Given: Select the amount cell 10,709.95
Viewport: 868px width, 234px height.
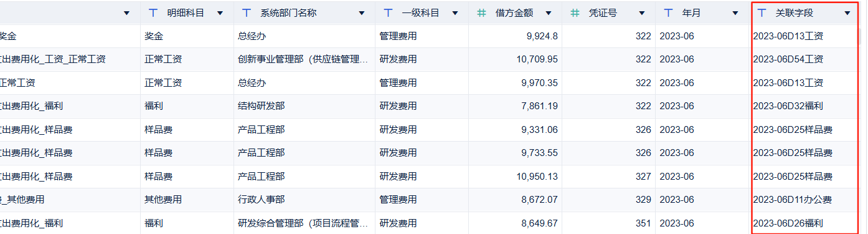Looking at the screenshot, I should point(537,59).
